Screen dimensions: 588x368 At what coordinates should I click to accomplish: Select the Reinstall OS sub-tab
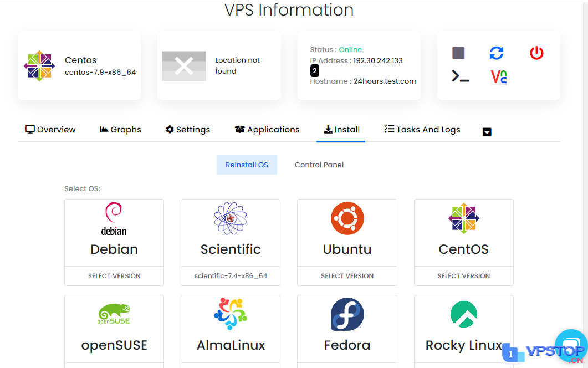click(x=247, y=165)
